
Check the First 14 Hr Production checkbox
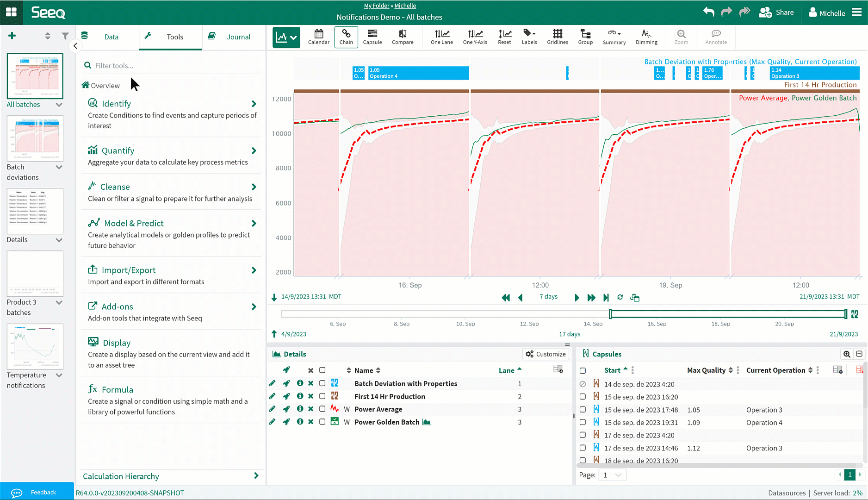click(x=322, y=396)
